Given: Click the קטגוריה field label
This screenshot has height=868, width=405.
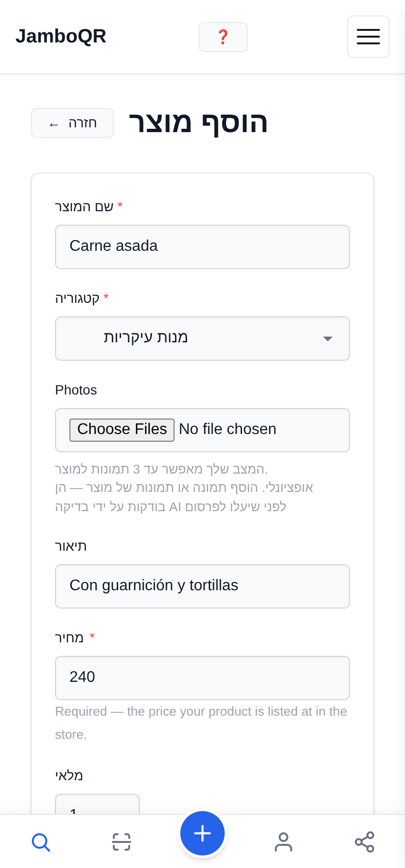Looking at the screenshot, I should coord(78,298).
